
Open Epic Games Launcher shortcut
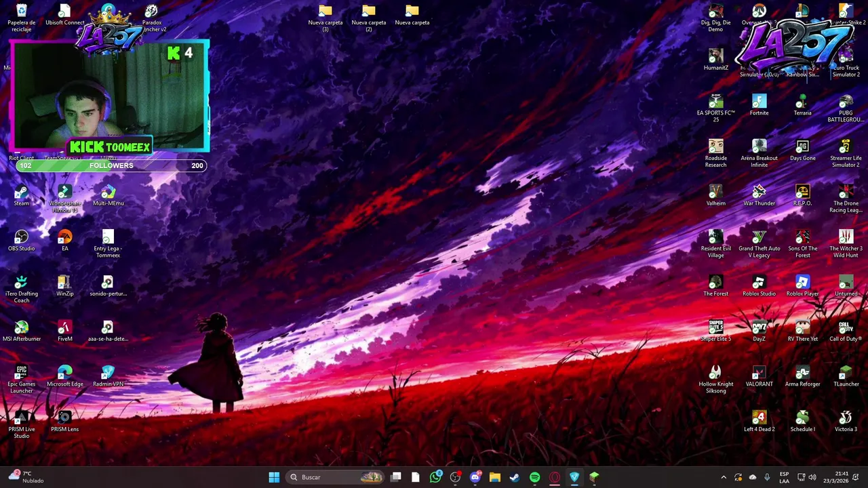[22, 380]
